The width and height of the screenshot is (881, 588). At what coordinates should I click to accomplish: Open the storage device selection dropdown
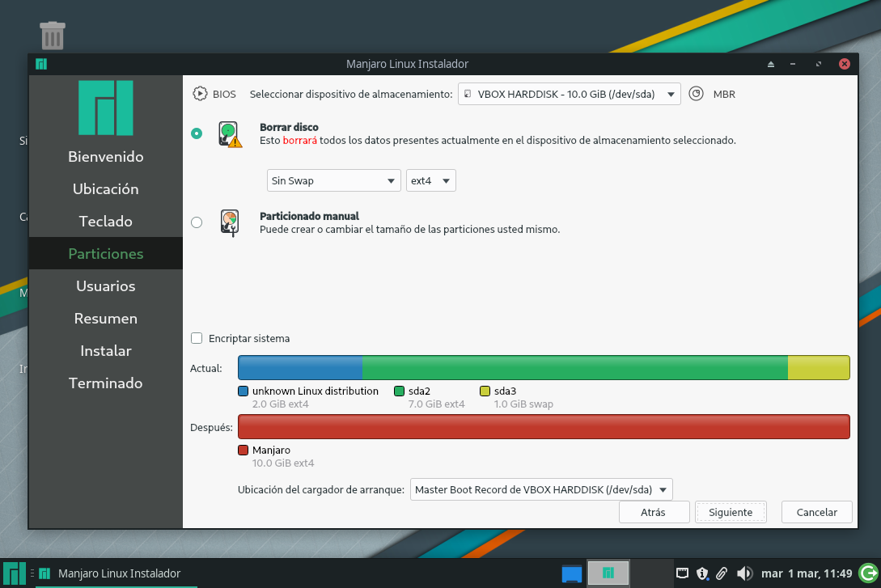click(569, 94)
